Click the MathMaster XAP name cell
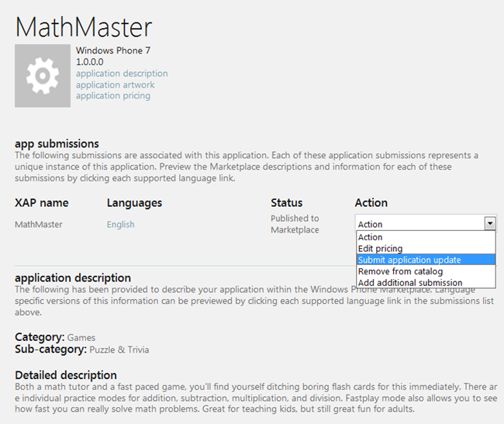This screenshot has height=424, width=504. coord(39,224)
